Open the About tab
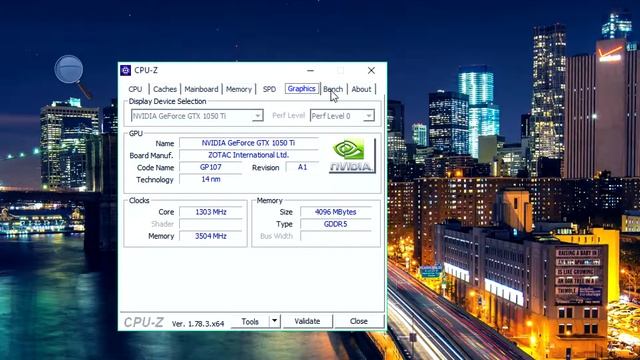The height and width of the screenshot is (360, 640). pyautogui.click(x=361, y=89)
